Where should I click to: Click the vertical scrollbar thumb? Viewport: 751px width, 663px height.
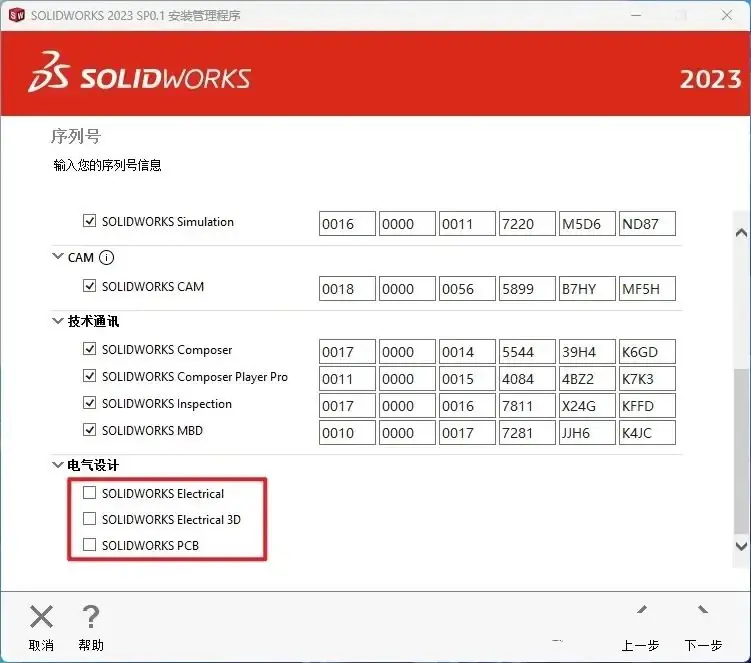pos(741,450)
